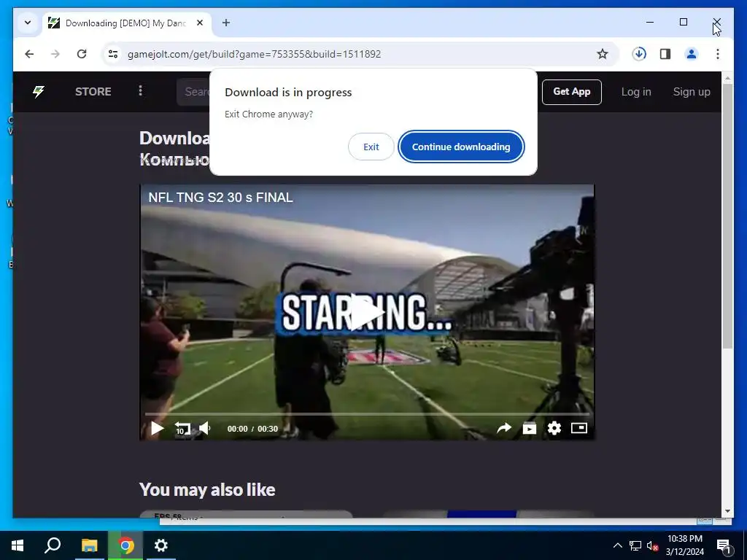
Task: Go back with the browser back arrow
Action: tap(29, 54)
